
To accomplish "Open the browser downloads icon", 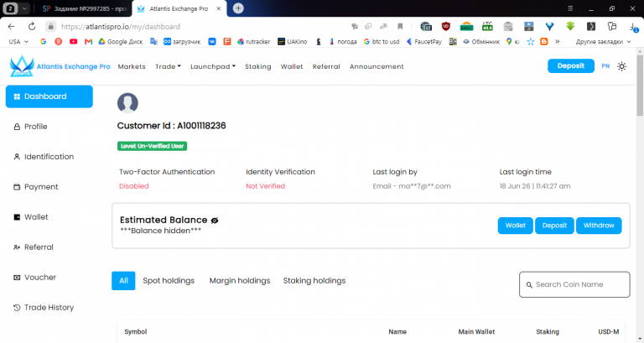I will click(x=633, y=27).
